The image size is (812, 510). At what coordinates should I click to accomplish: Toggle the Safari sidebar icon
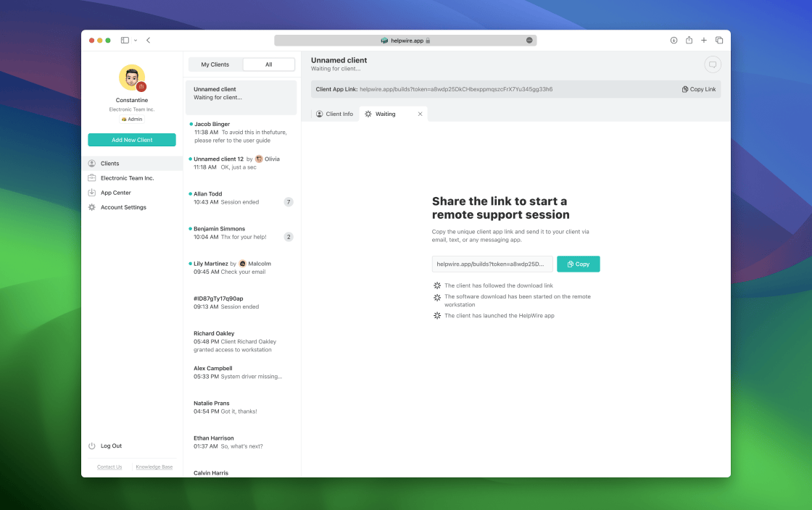click(x=125, y=41)
